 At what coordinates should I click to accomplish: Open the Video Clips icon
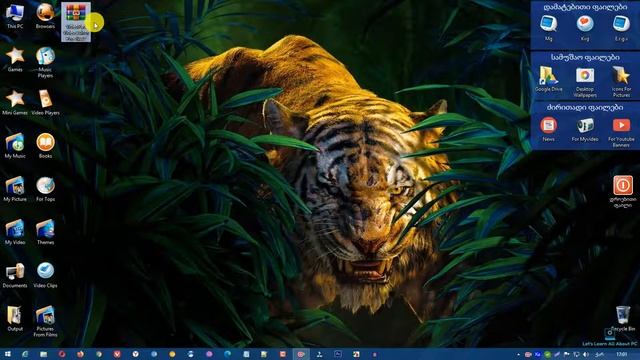coord(45,276)
